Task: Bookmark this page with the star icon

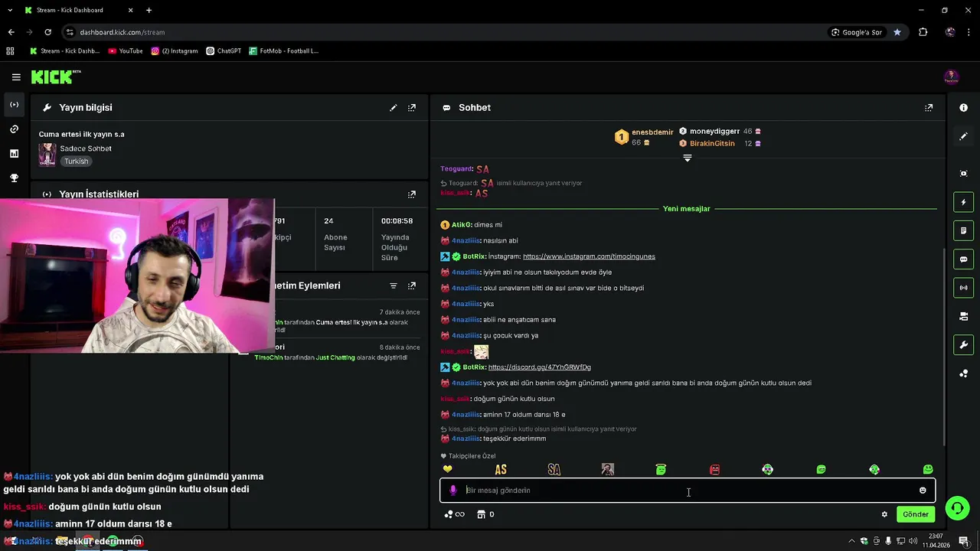Action: pyautogui.click(x=897, y=32)
